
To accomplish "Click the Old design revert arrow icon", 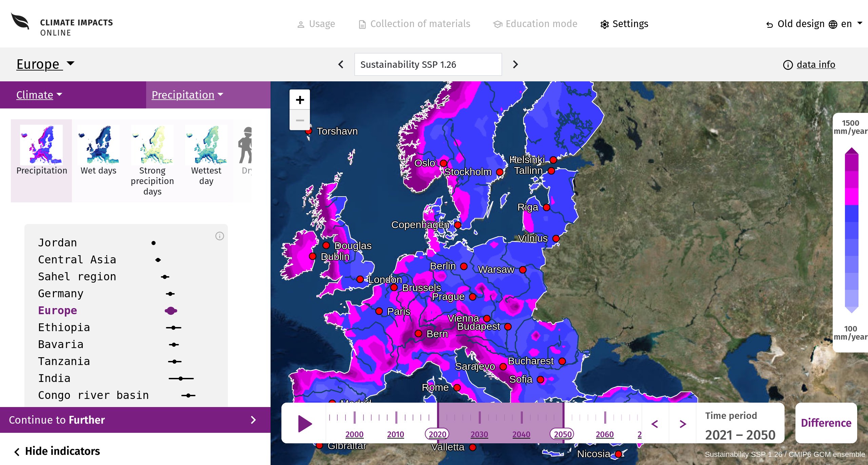I will pyautogui.click(x=770, y=25).
